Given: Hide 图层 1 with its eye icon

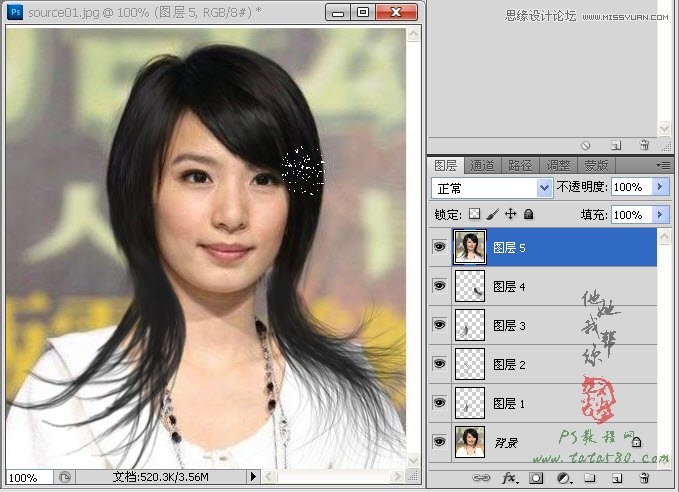Looking at the screenshot, I should point(440,403).
